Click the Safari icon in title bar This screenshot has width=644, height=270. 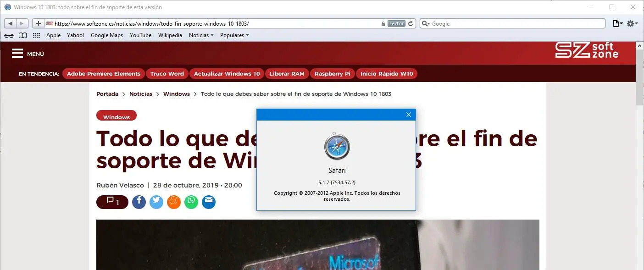pos(8,7)
